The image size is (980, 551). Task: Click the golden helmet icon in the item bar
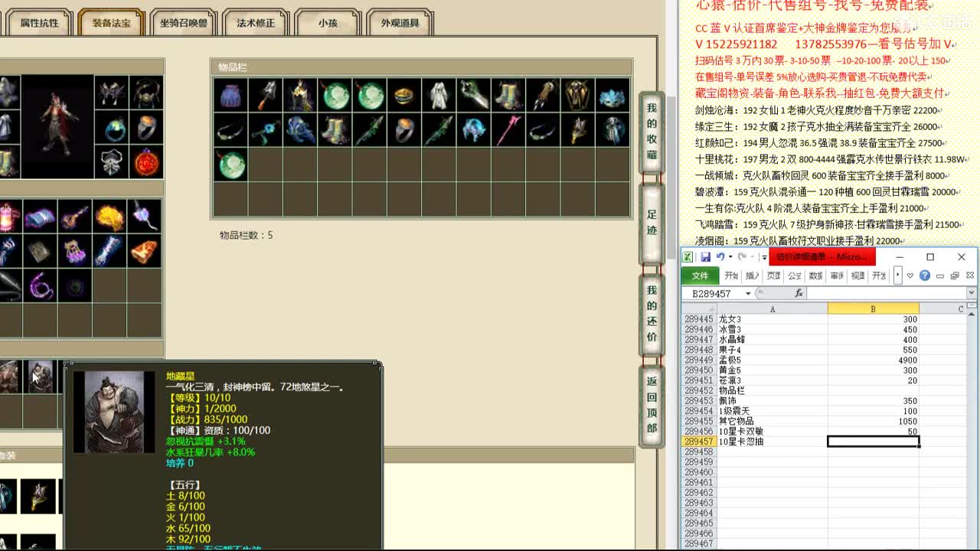pyautogui.click(x=576, y=94)
